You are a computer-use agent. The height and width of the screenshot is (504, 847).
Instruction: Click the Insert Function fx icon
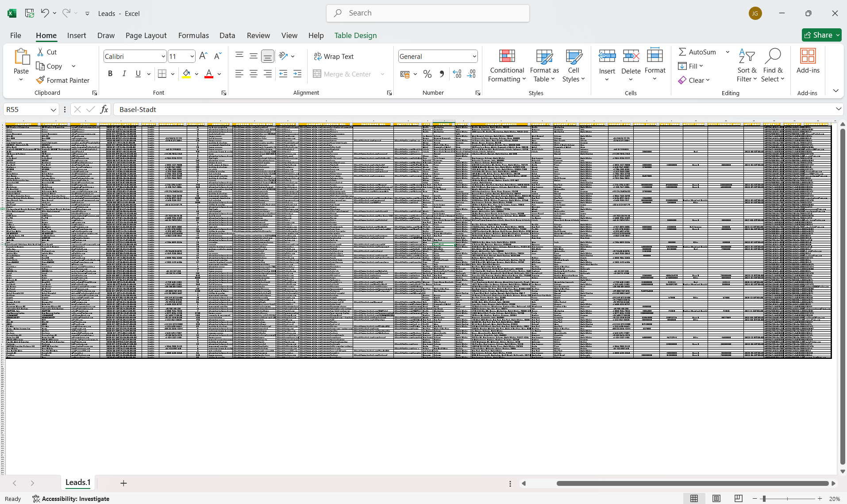coord(104,109)
